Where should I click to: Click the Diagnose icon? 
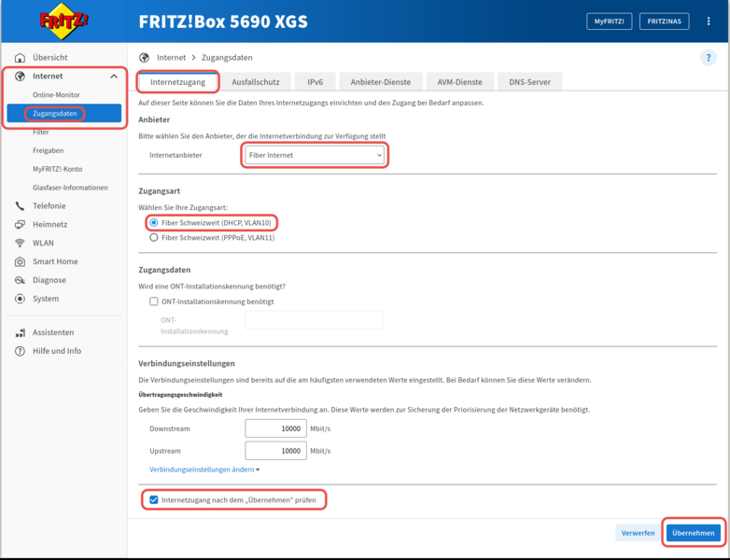(20, 280)
